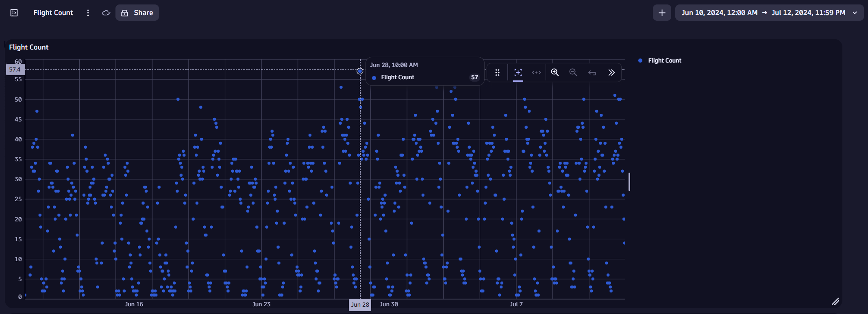This screenshot has height=314, width=868.
Task: Zoom out of the chart
Action: [x=573, y=72]
